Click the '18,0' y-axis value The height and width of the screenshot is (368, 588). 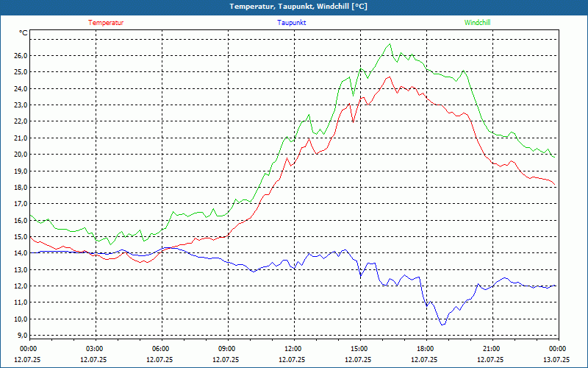[x=21, y=188]
